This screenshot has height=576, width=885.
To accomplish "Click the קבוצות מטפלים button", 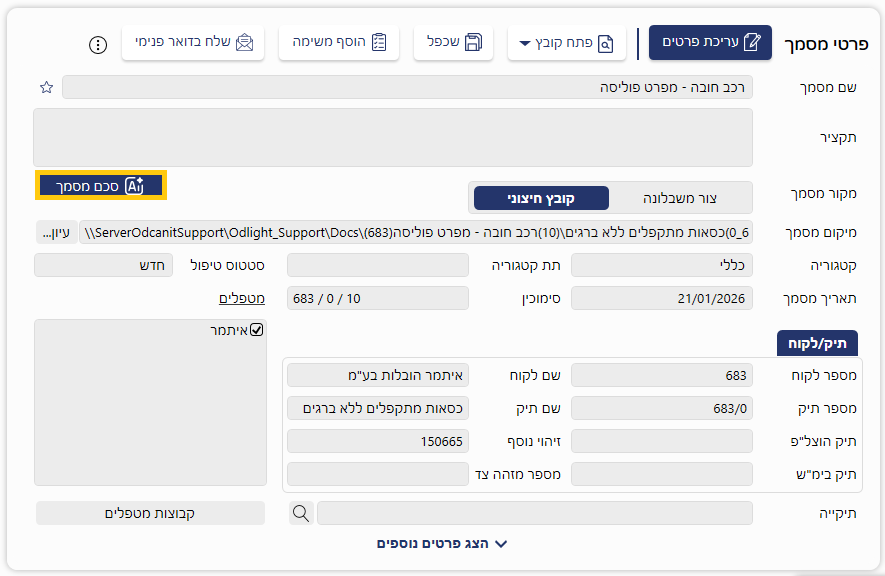I will point(150,513).
